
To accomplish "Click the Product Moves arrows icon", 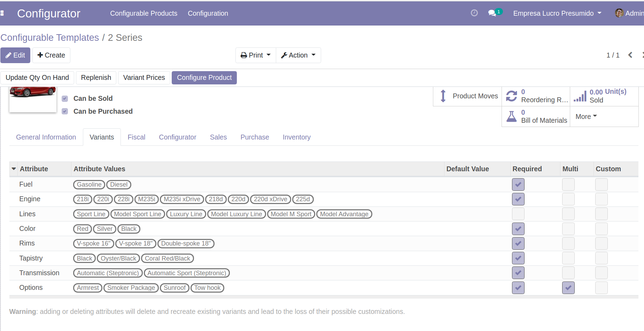I will coord(443,96).
